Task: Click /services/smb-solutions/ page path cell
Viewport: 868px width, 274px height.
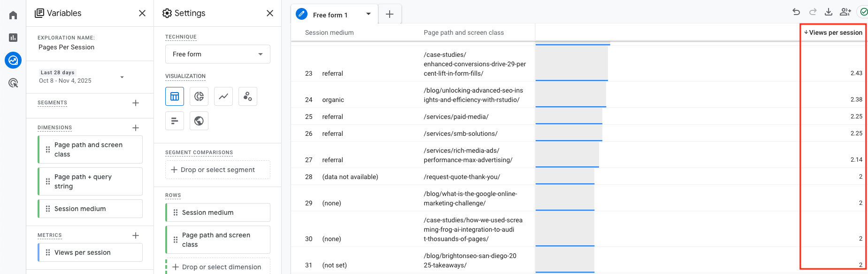Action: tap(461, 133)
